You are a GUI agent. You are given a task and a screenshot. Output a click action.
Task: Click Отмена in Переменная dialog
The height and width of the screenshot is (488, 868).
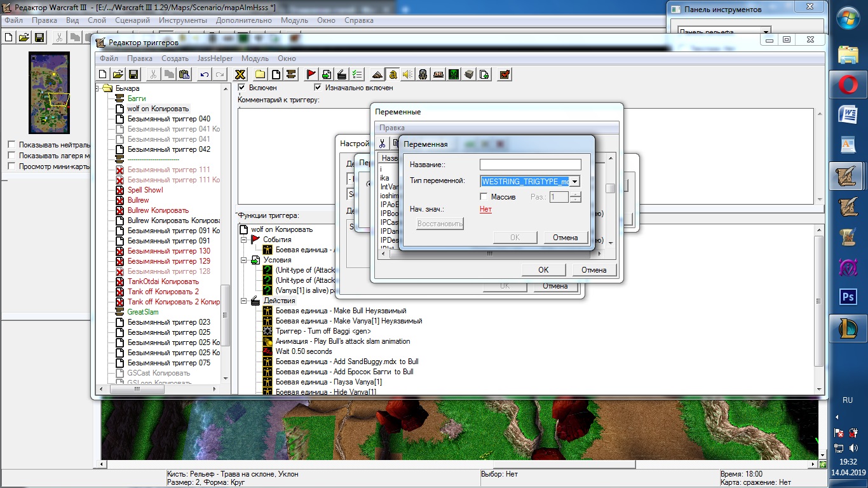[566, 238]
